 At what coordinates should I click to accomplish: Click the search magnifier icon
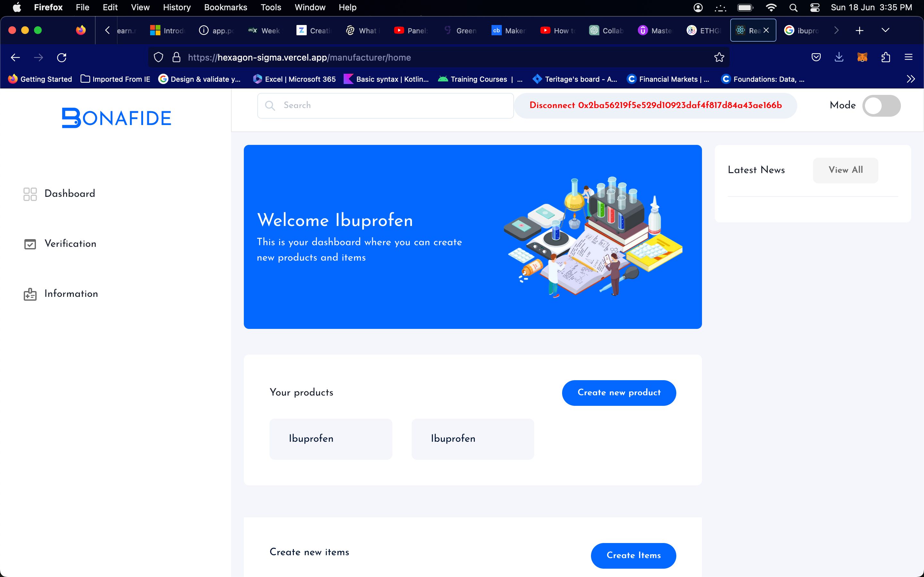coord(269,106)
